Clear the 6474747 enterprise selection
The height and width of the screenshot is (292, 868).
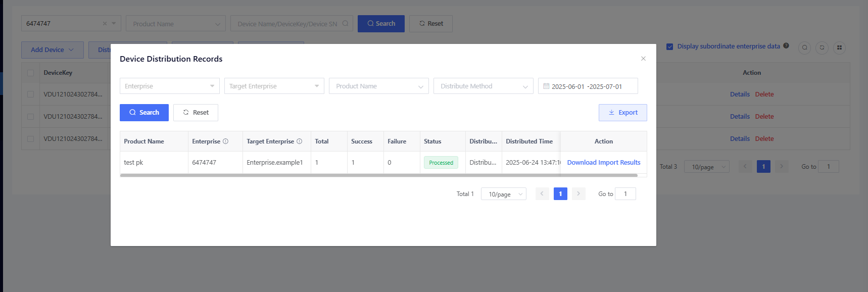tap(105, 24)
